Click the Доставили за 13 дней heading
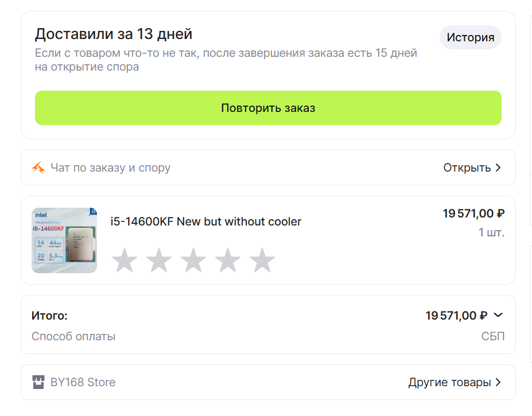The height and width of the screenshot is (416, 532). [113, 34]
